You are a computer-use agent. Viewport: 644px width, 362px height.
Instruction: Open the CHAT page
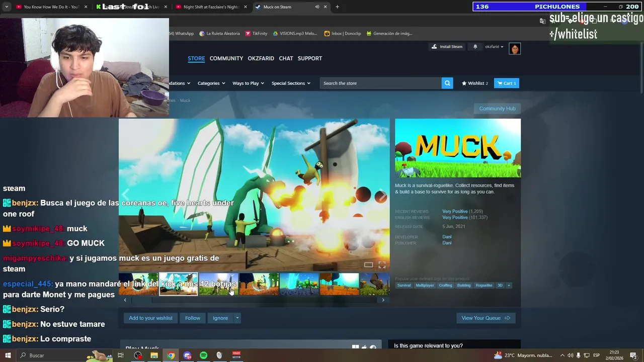point(286,58)
